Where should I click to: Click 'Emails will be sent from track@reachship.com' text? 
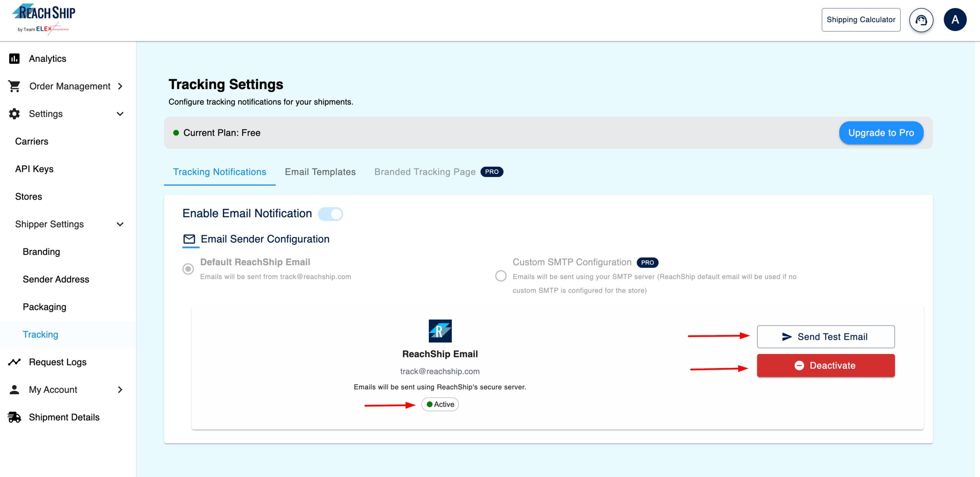(276, 277)
